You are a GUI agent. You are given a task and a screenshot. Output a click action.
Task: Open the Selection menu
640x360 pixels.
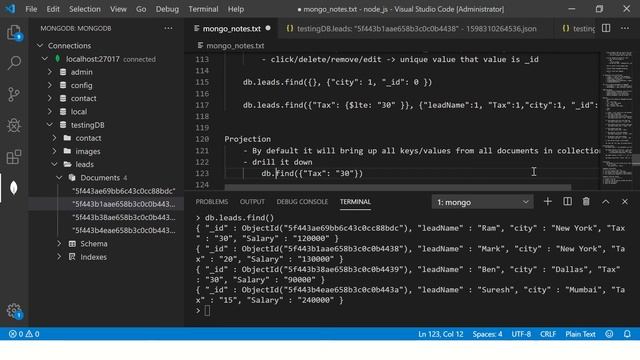(x=84, y=9)
